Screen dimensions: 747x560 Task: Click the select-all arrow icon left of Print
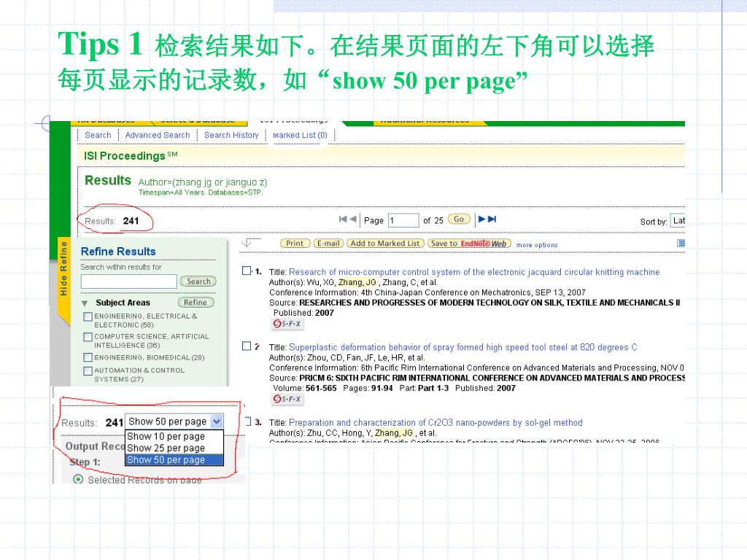click(x=247, y=243)
